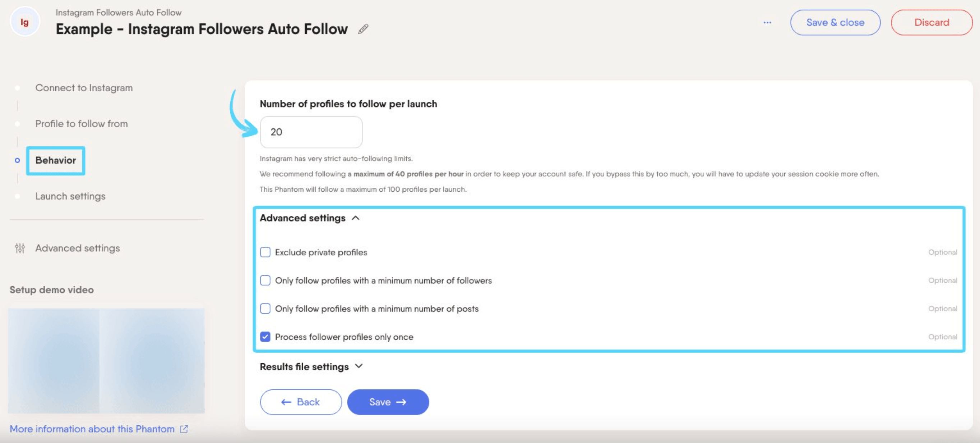
Task: Click the Discard button
Action: click(x=931, y=23)
